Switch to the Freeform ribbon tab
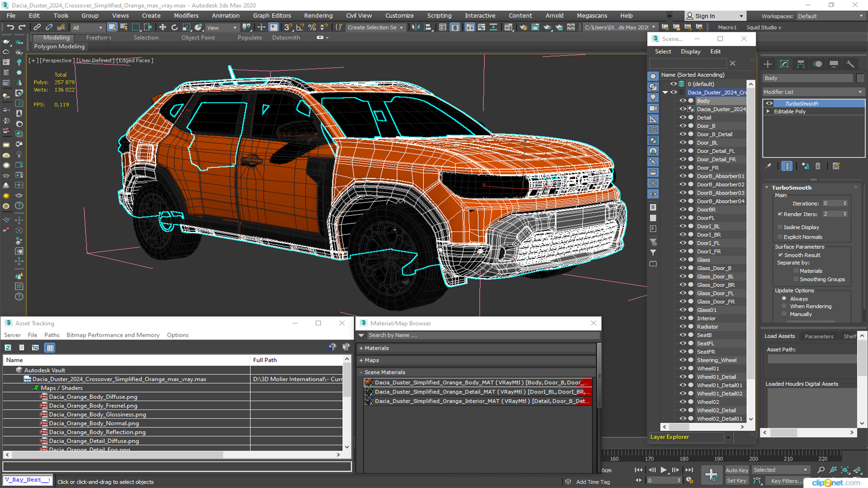The width and height of the screenshot is (868, 488). [99, 38]
